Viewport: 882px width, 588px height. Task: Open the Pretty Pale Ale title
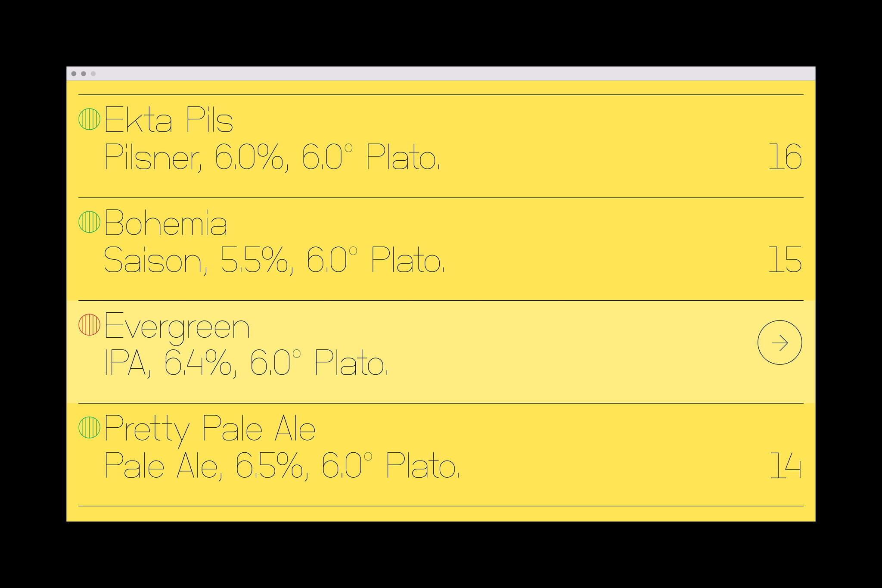pos(210,429)
